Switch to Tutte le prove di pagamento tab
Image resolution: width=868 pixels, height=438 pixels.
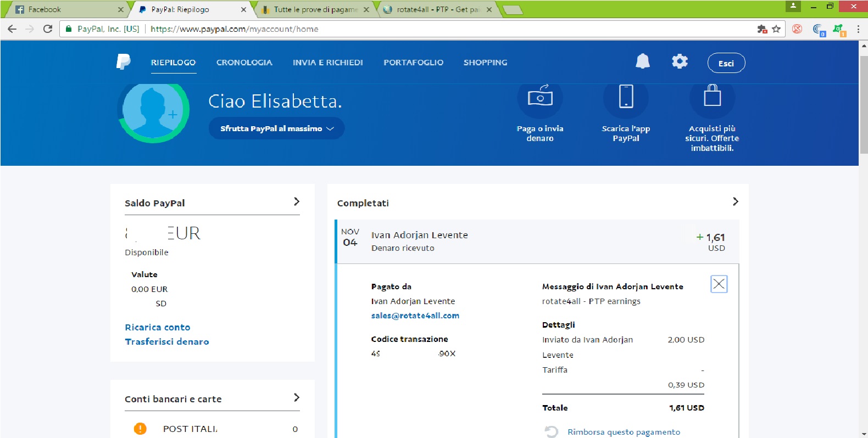coord(314,9)
